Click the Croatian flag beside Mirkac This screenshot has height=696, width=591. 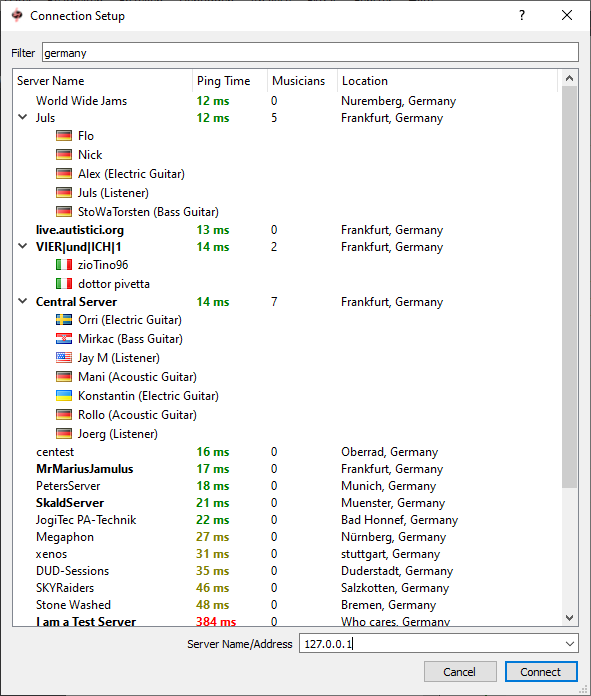64,339
